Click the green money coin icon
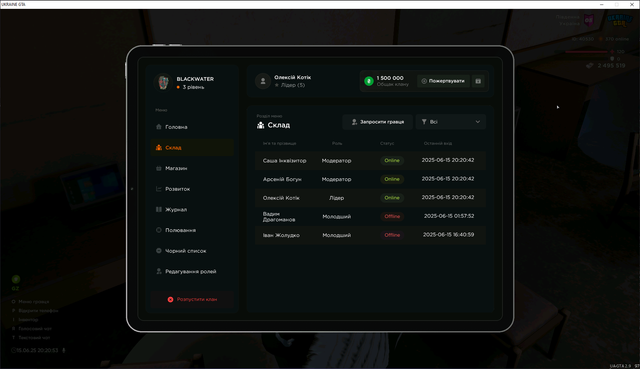The height and width of the screenshot is (369, 640). pyautogui.click(x=369, y=81)
